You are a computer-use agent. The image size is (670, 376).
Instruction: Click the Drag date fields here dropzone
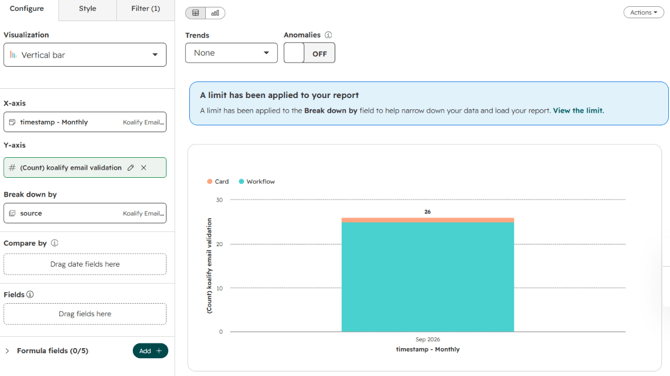85,264
